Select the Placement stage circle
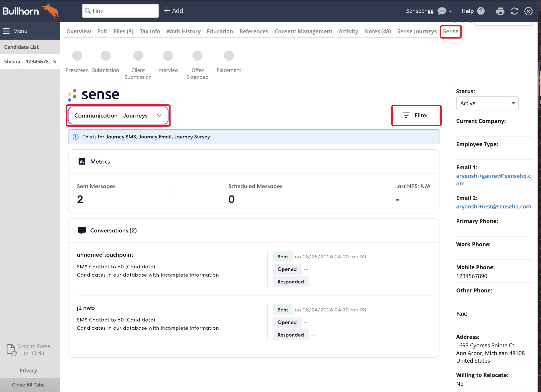The width and height of the screenshot is (541, 392). click(229, 56)
